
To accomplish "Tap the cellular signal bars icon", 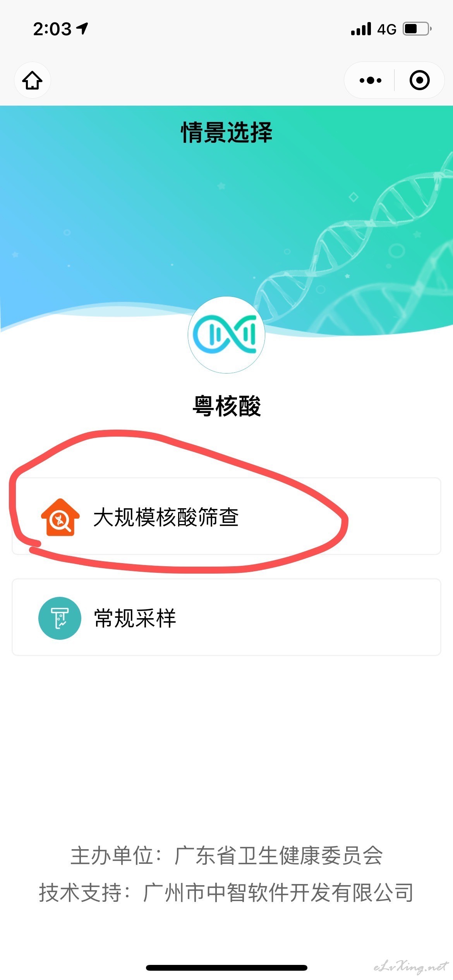I will [361, 29].
